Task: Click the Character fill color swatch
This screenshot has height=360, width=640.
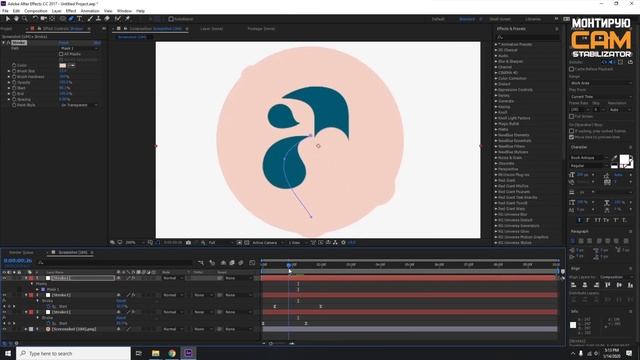Action: tap(624, 160)
